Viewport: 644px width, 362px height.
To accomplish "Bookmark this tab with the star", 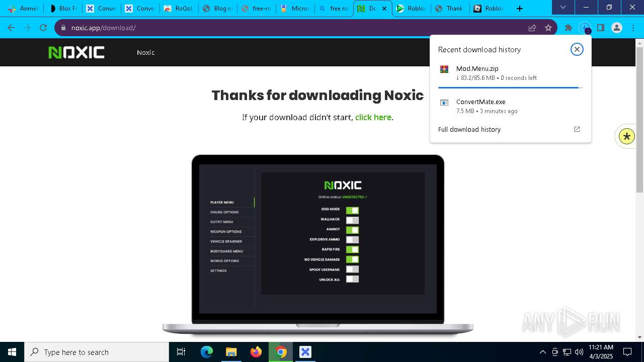I will point(548,28).
